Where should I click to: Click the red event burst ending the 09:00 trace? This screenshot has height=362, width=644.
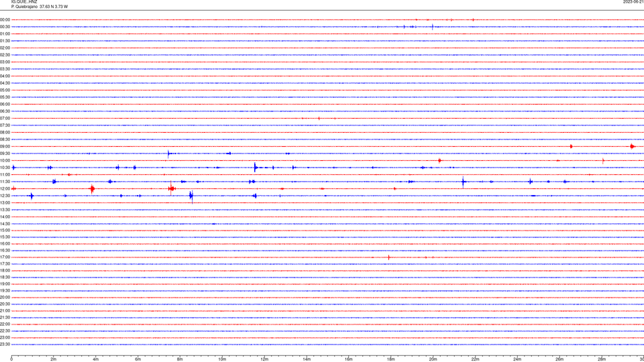(633, 147)
